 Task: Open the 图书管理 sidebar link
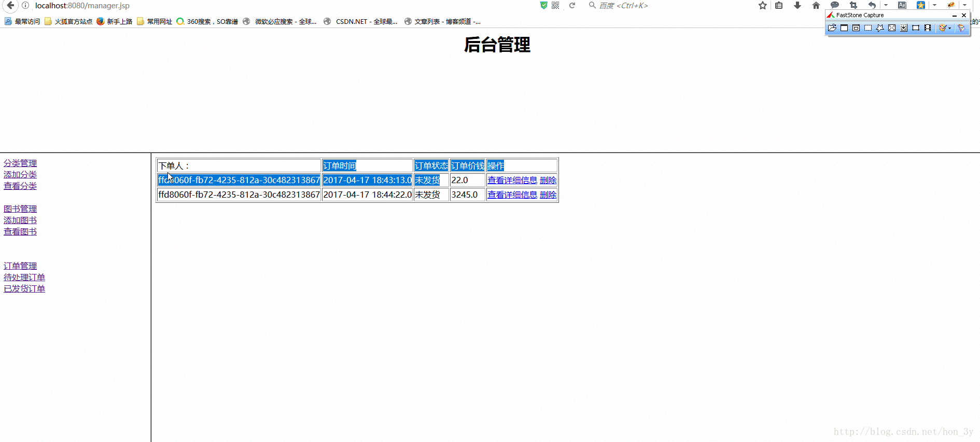tap(20, 209)
